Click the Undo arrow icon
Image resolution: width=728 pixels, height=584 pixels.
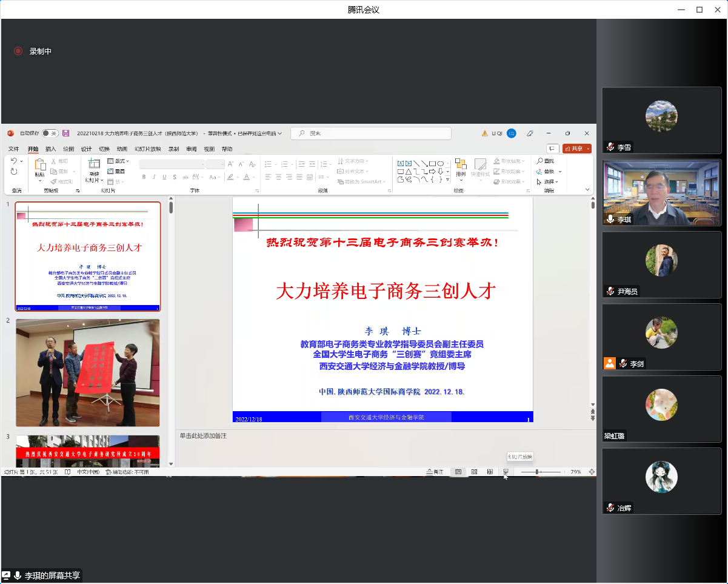[14, 161]
